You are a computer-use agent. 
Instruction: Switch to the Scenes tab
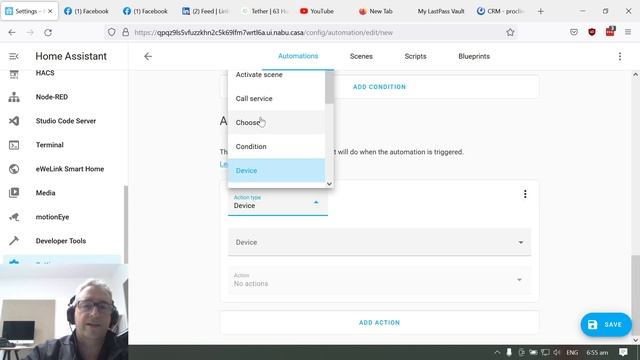pos(361,56)
